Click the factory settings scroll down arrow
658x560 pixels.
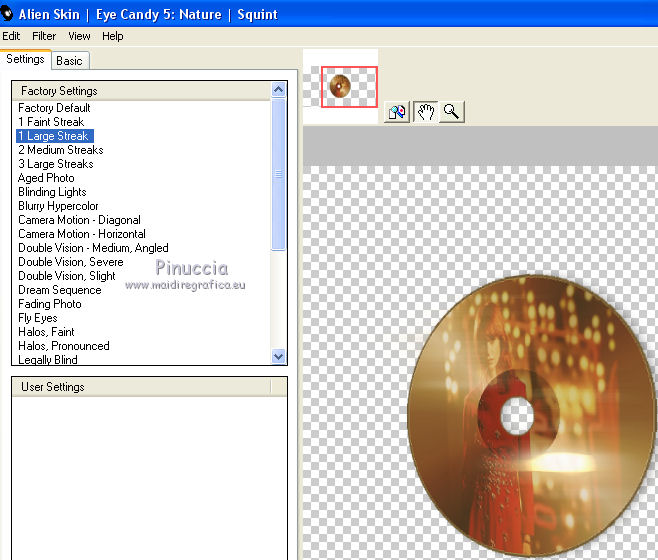tap(279, 357)
